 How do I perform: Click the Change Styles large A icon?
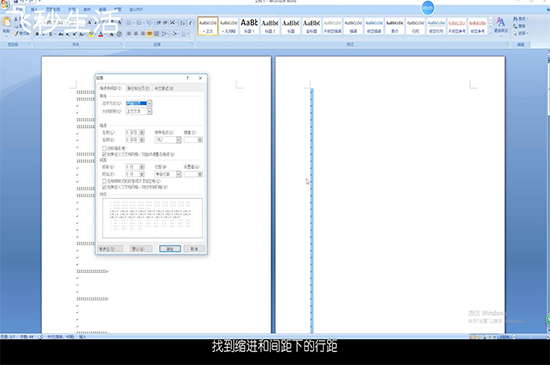click(501, 22)
